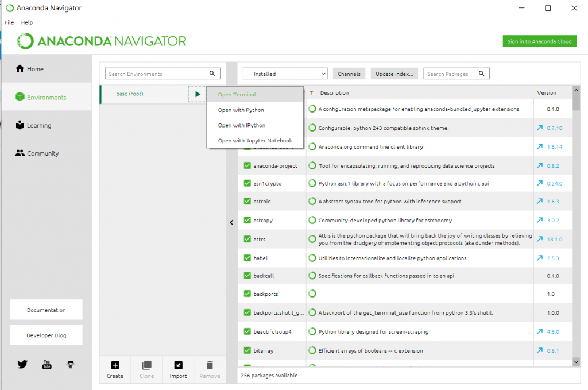The image size is (588, 390).
Task: Toggle the babel package checkbox
Action: pos(247,258)
